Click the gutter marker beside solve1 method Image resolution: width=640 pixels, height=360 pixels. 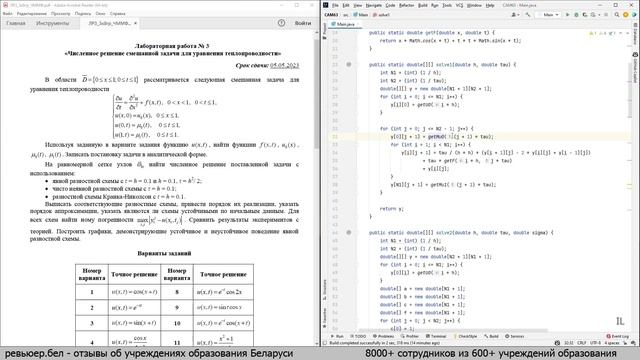[x=349, y=64]
